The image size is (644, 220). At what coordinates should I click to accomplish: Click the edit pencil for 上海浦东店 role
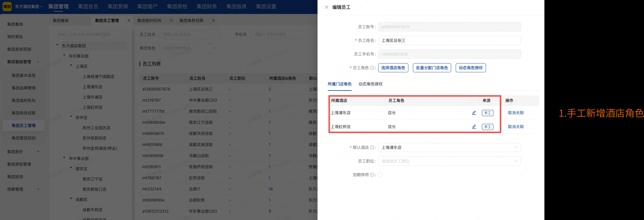click(474, 113)
